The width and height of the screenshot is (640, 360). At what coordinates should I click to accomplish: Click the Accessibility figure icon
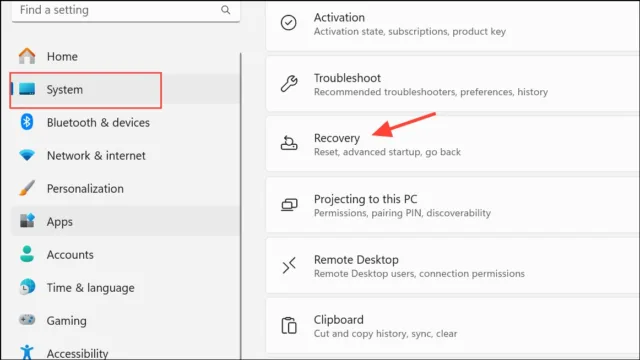coord(27,352)
